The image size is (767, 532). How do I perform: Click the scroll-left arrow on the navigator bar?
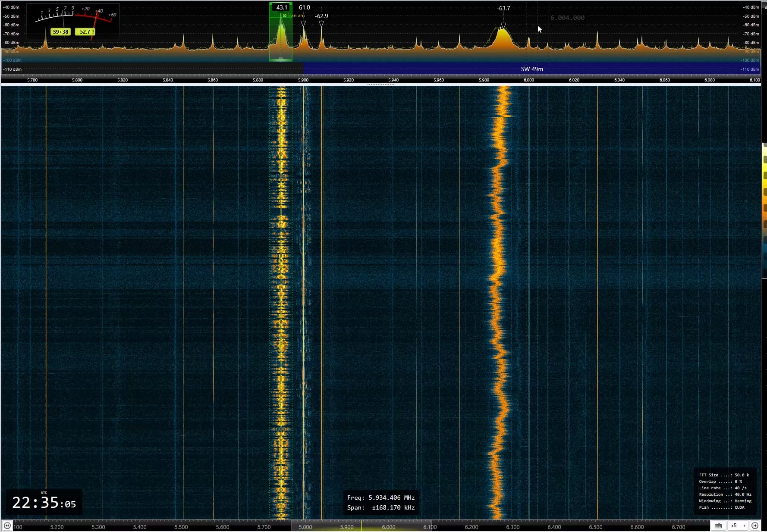click(x=7, y=526)
